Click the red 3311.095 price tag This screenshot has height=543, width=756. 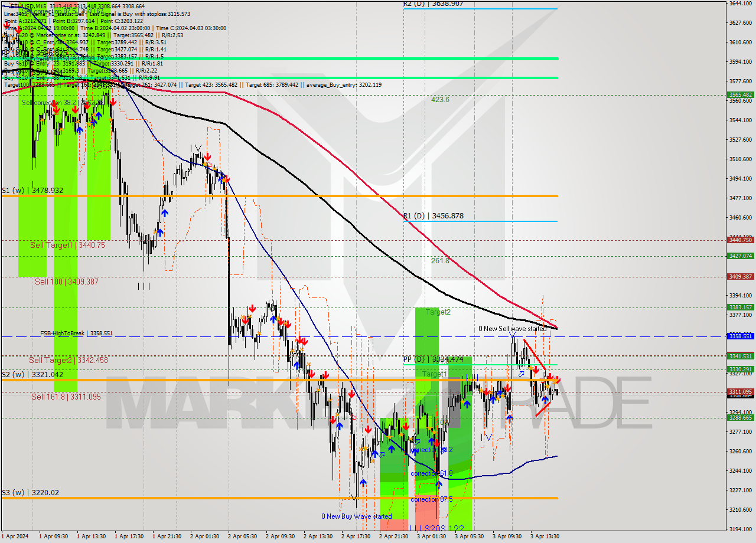pyautogui.click(x=740, y=391)
